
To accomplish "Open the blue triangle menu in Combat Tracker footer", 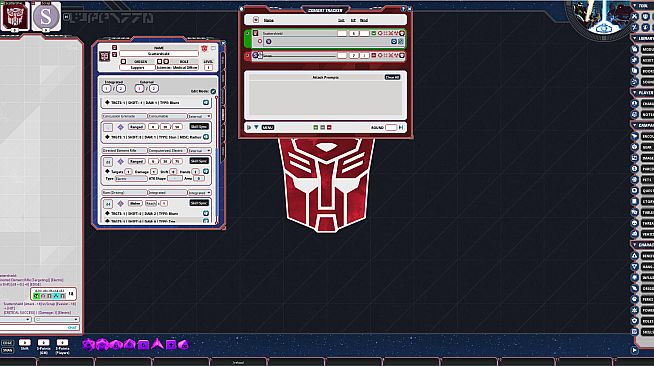I will [x=257, y=127].
